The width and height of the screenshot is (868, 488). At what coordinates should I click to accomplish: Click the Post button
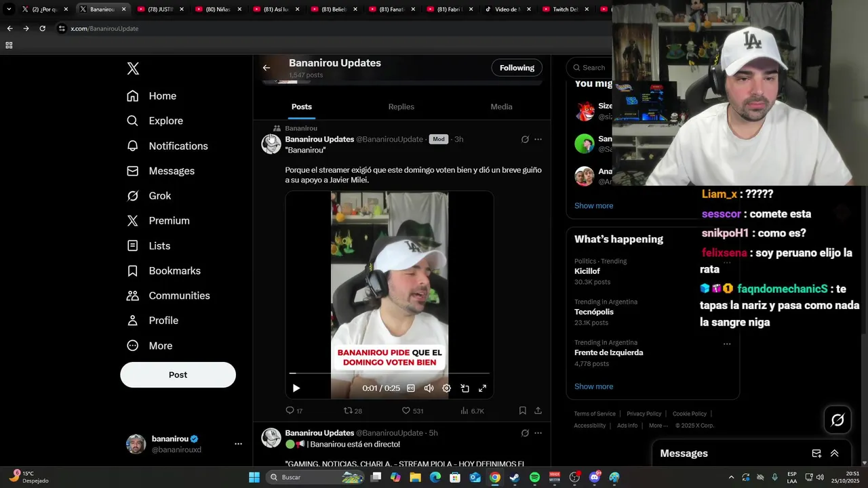click(178, 375)
